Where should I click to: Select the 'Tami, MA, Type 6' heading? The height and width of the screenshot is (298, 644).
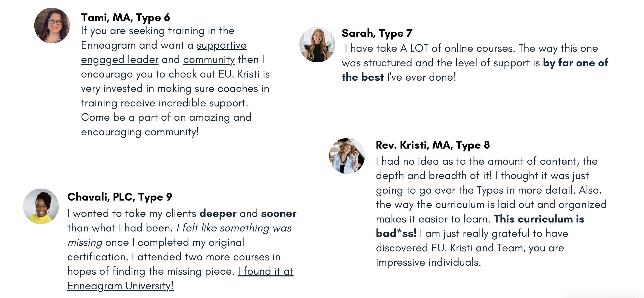[x=126, y=18]
